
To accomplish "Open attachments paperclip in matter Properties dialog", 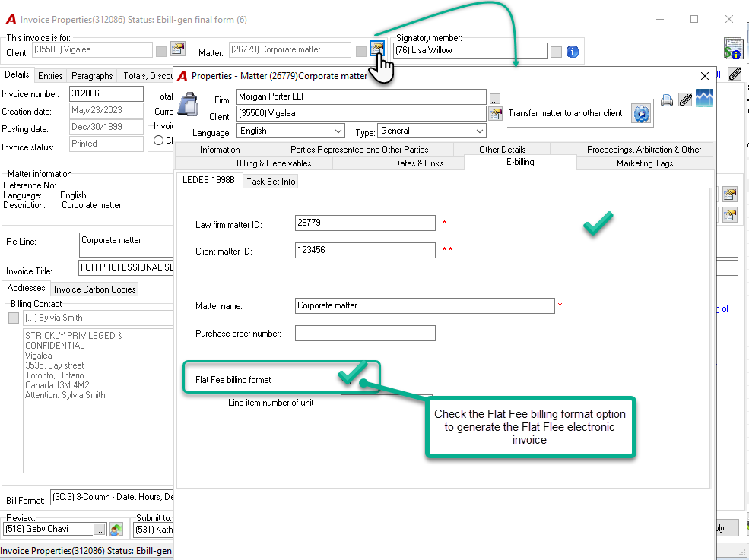I will 685,100.
